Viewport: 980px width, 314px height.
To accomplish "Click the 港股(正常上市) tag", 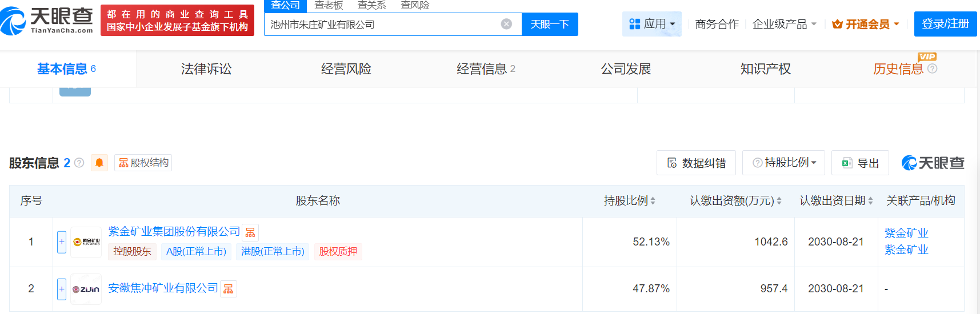I will click(x=273, y=251).
